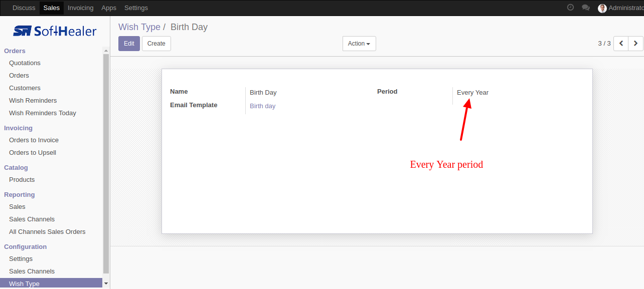Click the Every Year period value
This screenshot has width=644, height=289.
tap(472, 93)
